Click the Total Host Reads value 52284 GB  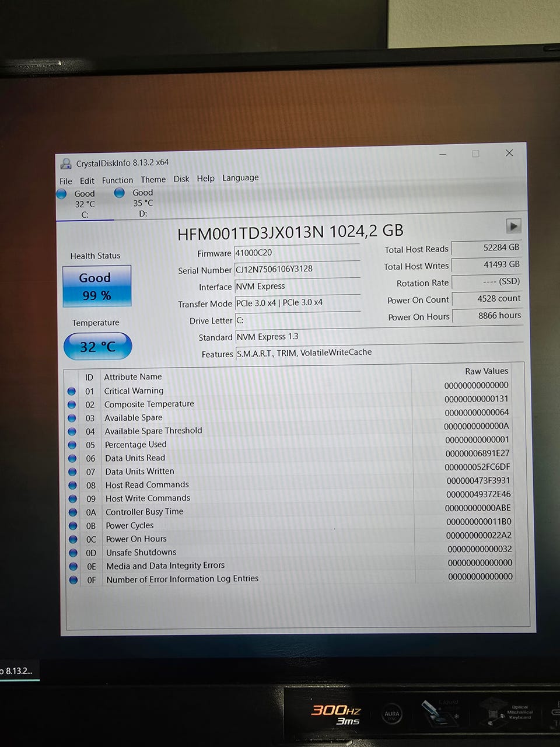tap(487, 247)
